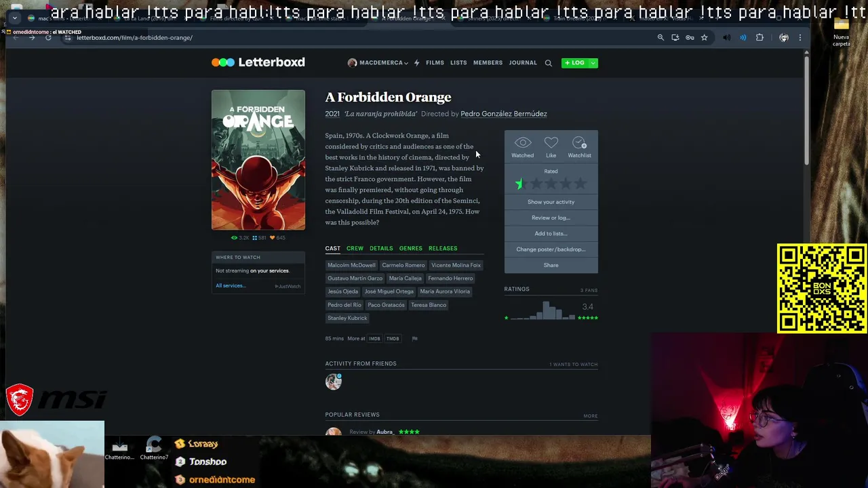This screenshot has height=488, width=868.
Task: Click the A Forbidden Orange poster
Action: point(258,160)
